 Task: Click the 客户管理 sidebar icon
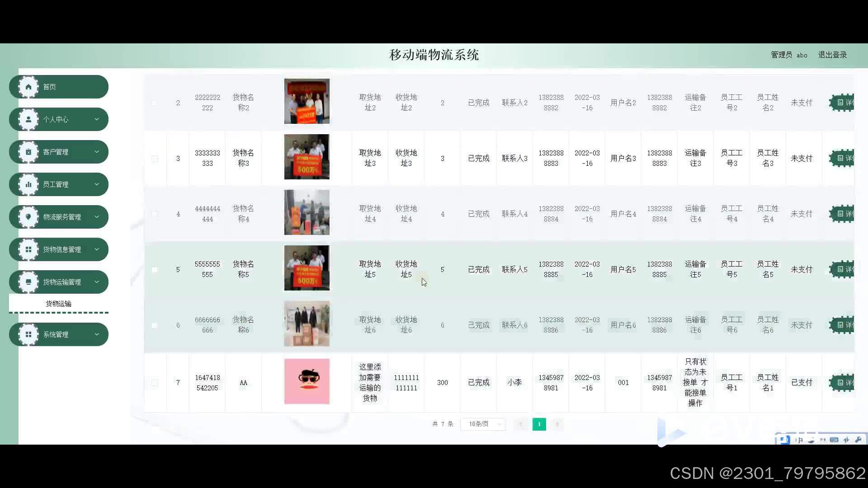click(x=28, y=152)
